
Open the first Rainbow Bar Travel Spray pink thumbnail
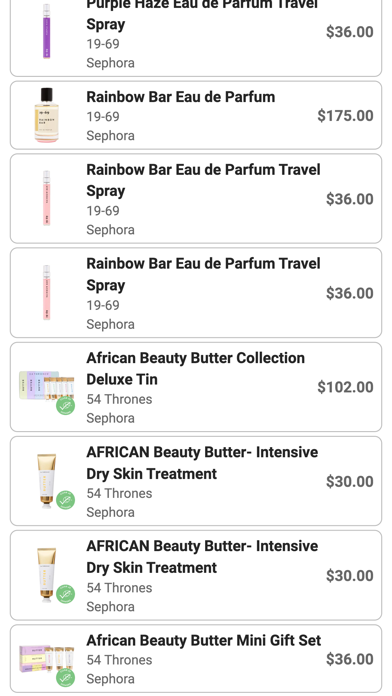point(46,198)
